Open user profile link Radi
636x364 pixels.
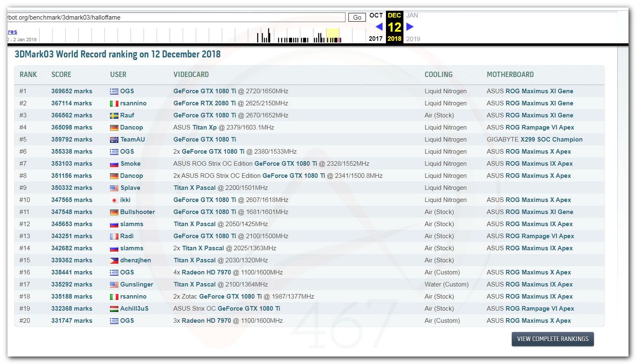pyautogui.click(x=127, y=236)
